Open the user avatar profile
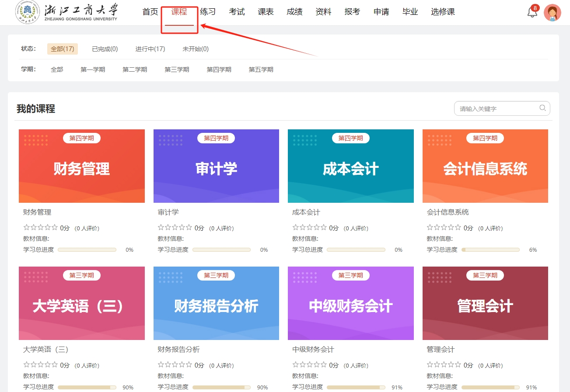The width and height of the screenshot is (570, 392). (x=552, y=13)
